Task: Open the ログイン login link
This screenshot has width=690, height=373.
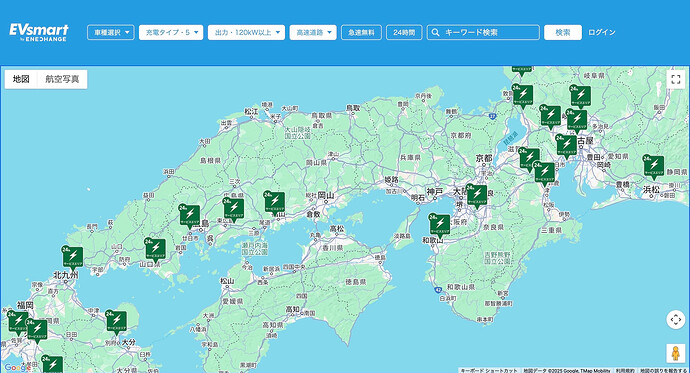Action: 602,32
